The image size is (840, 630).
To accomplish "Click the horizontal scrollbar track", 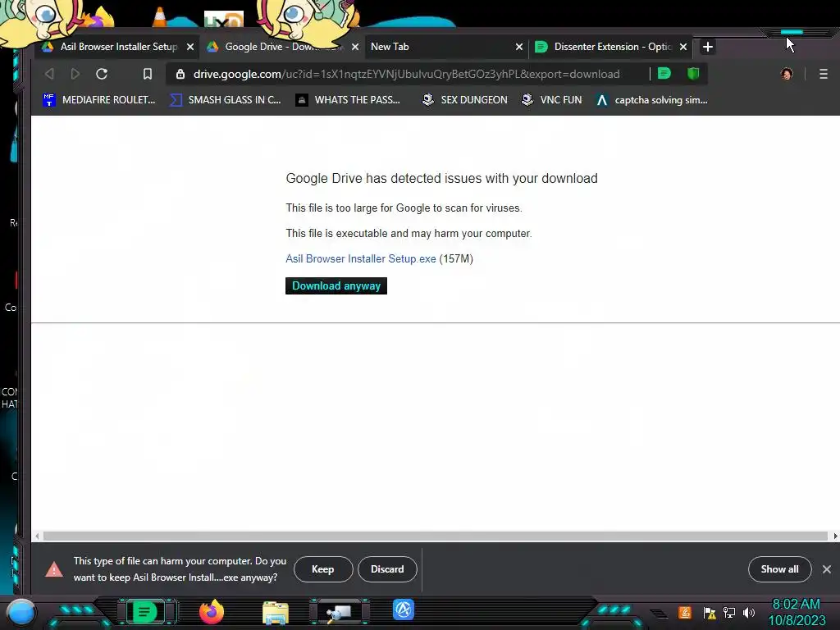I will (435, 536).
